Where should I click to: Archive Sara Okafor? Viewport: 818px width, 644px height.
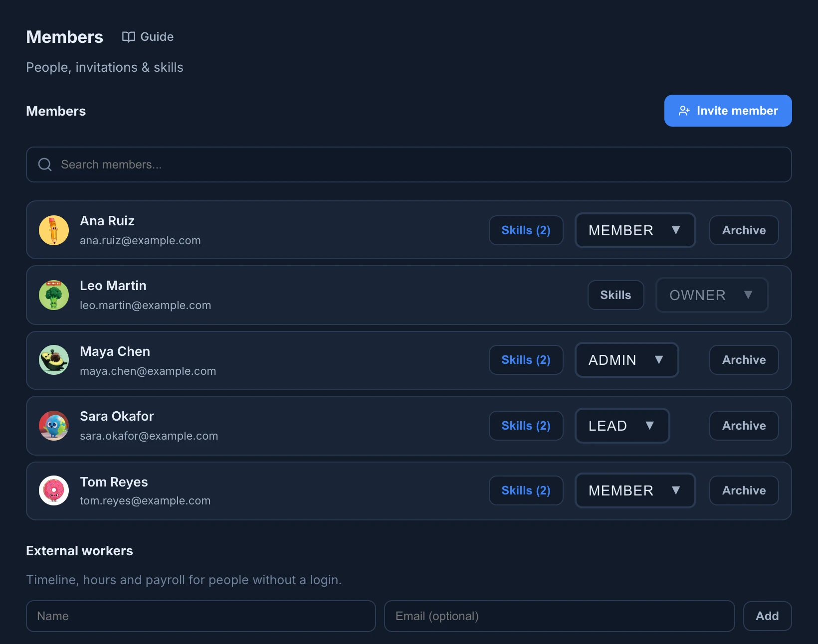point(744,426)
